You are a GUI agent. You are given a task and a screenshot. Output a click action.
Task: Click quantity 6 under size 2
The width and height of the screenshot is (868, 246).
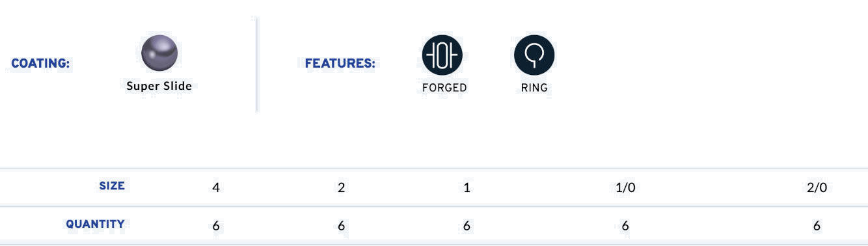(x=341, y=226)
